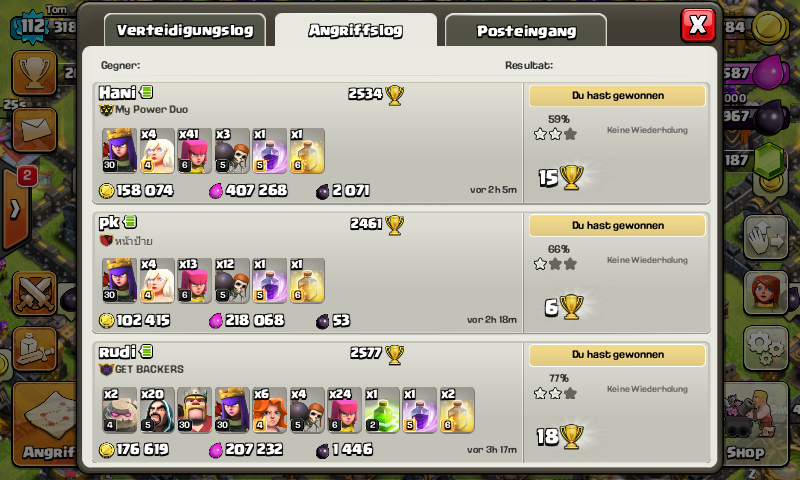This screenshot has width=800, height=480.
Task: Tap the red-haired villager profile icon
Action: click(765, 292)
